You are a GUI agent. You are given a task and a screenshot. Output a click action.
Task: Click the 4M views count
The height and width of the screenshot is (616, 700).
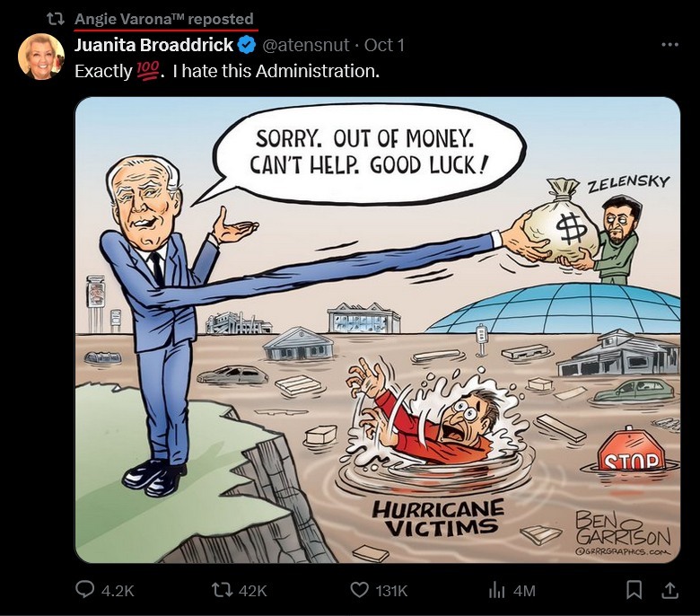coord(524,591)
